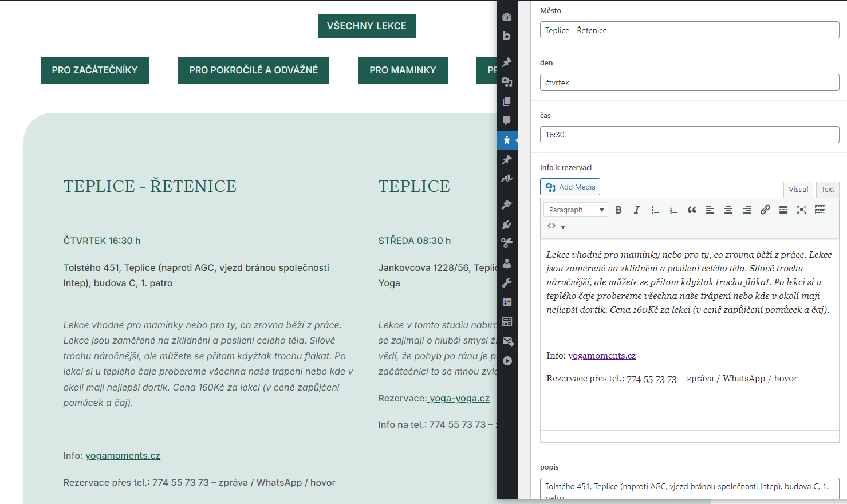Open the Appearance paintbrush sidebar icon
The height and width of the screenshot is (504, 847).
(x=507, y=204)
